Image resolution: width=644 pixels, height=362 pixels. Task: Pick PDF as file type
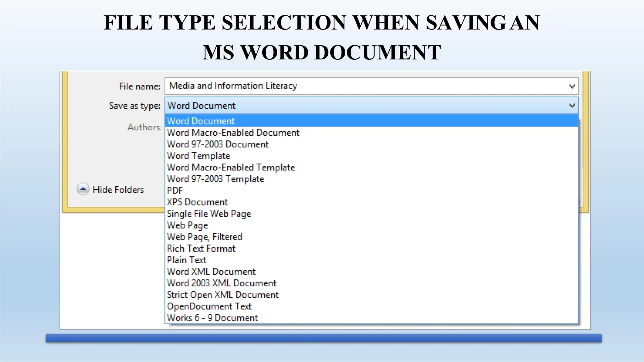click(372, 190)
